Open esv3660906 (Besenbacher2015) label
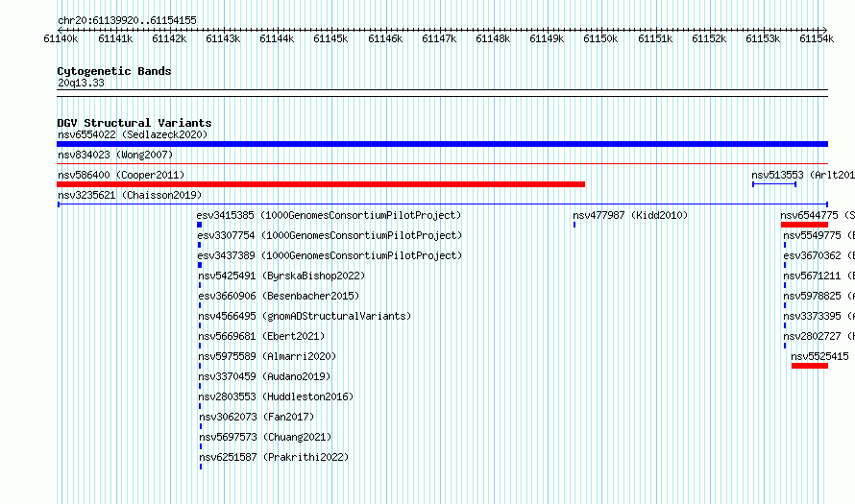 coord(279,296)
